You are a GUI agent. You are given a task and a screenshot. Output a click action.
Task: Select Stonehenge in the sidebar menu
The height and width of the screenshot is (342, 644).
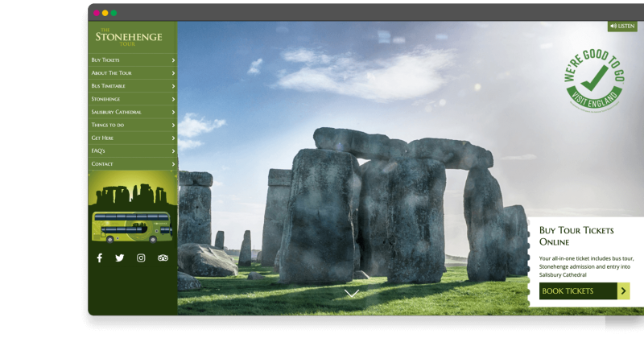pyautogui.click(x=105, y=99)
